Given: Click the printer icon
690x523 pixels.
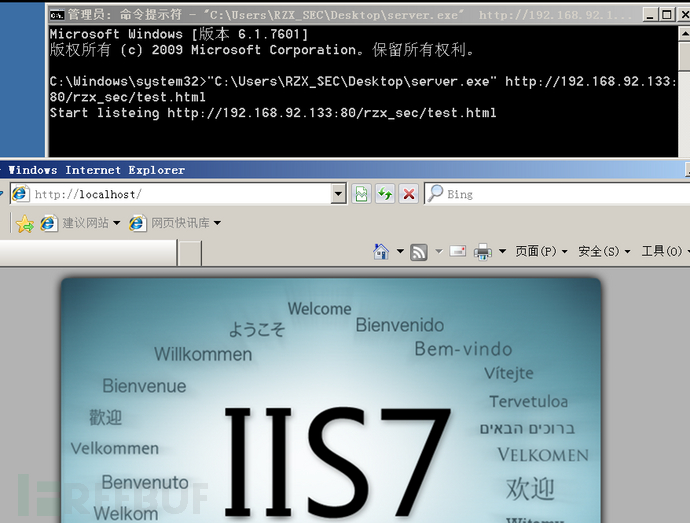Looking at the screenshot, I should tap(483, 252).
